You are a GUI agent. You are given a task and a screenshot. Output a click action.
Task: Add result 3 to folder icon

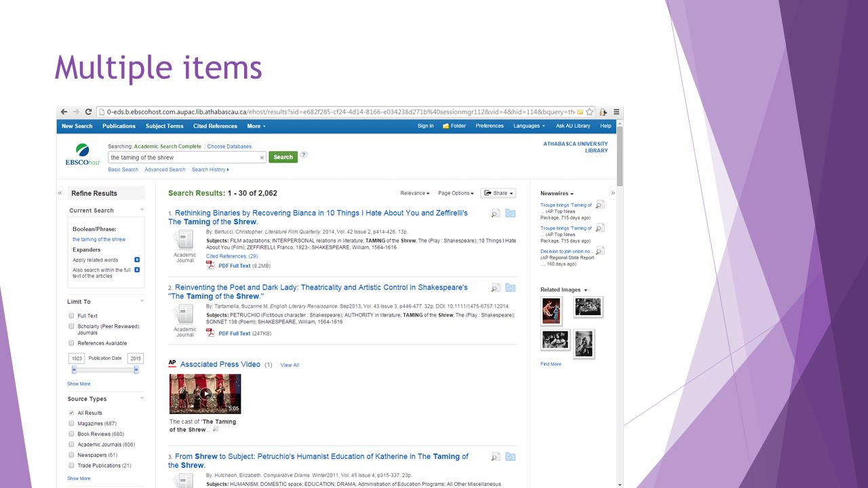(x=510, y=457)
